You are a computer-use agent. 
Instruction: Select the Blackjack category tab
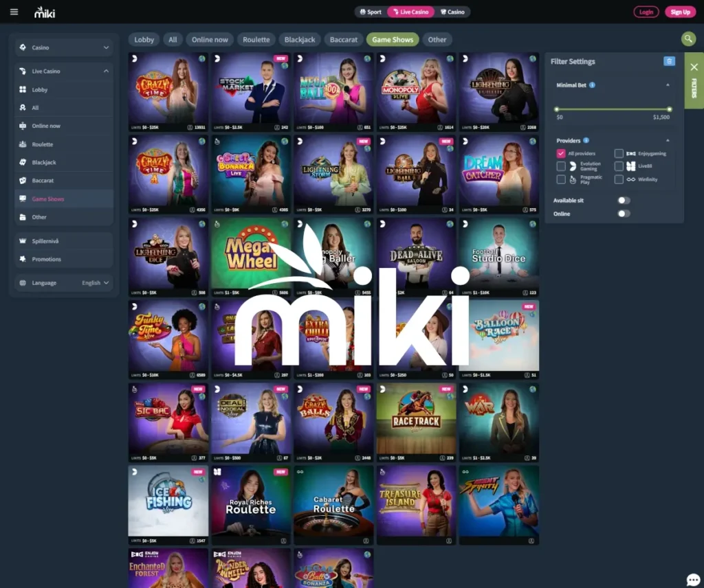(x=300, y=39)
